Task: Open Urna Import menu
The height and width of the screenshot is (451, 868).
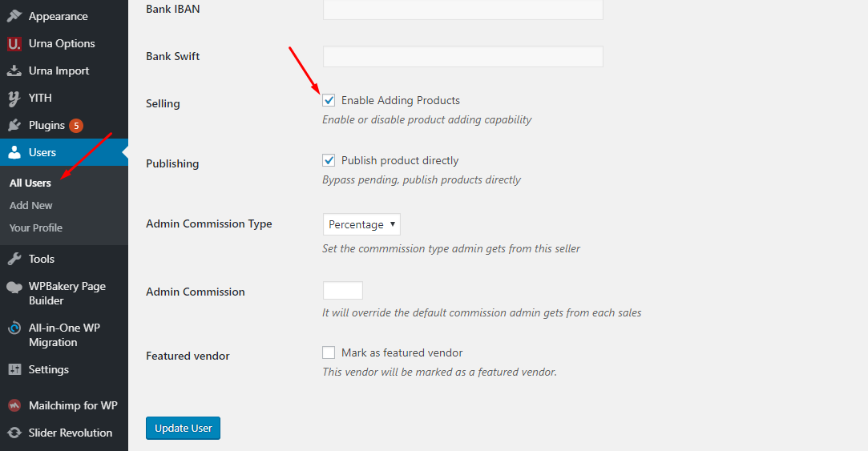Action: (x=59, y=70)
